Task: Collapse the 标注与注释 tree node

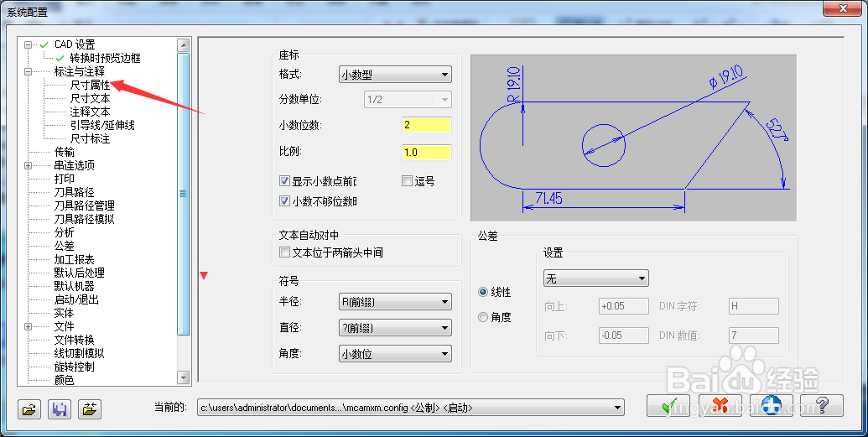Action: point(29,71)
